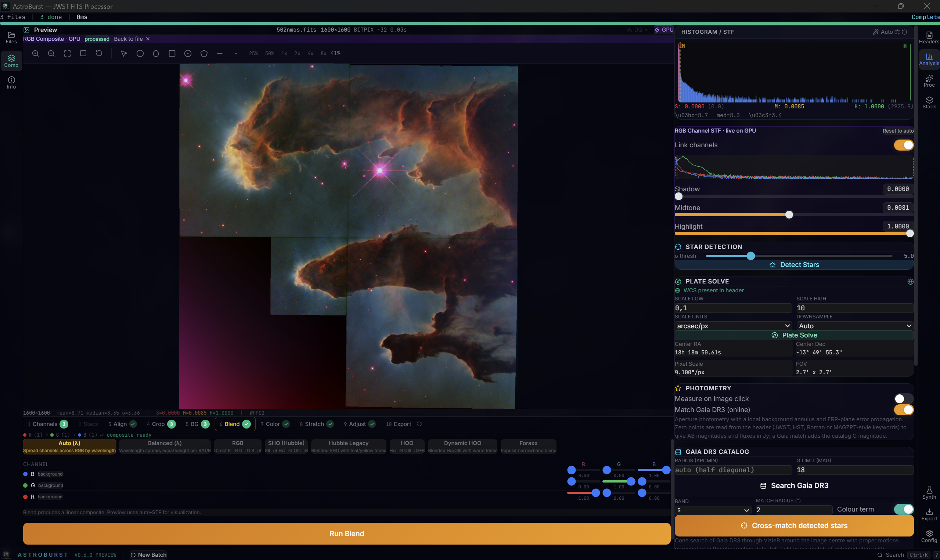Click the Search Gaia DR3 button

(794, 486)
